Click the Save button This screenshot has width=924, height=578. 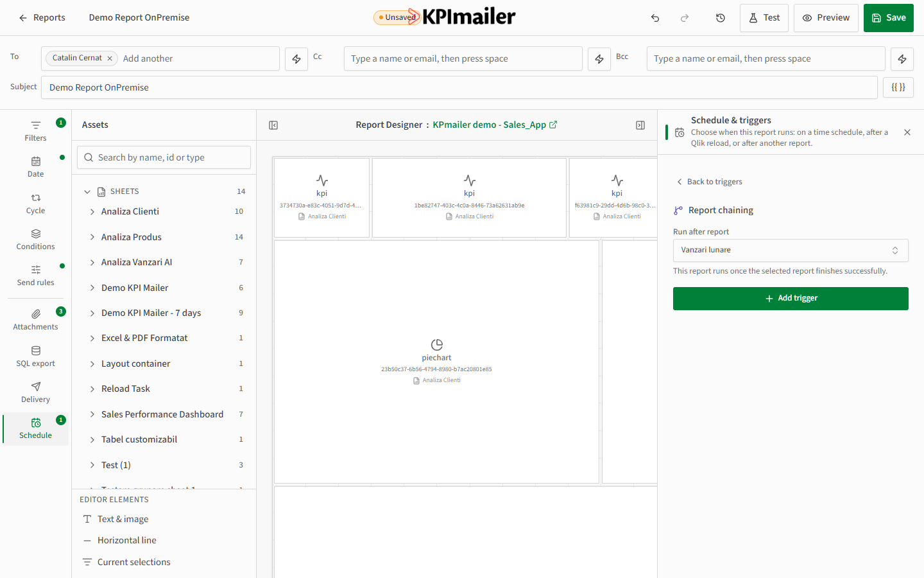889,18
